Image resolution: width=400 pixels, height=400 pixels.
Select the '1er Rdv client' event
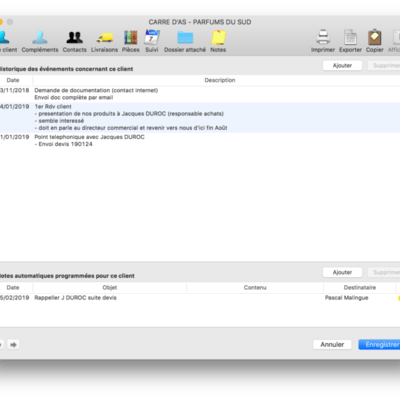53,107
